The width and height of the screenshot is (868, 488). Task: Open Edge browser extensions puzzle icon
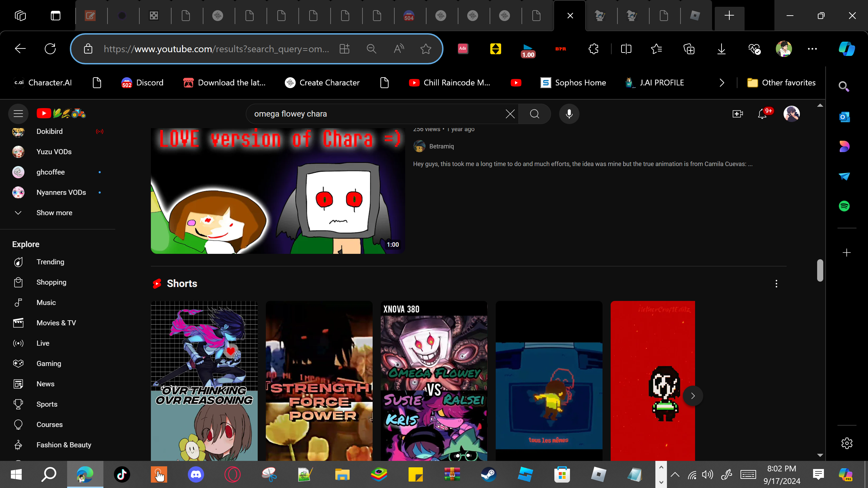point(594,49)
